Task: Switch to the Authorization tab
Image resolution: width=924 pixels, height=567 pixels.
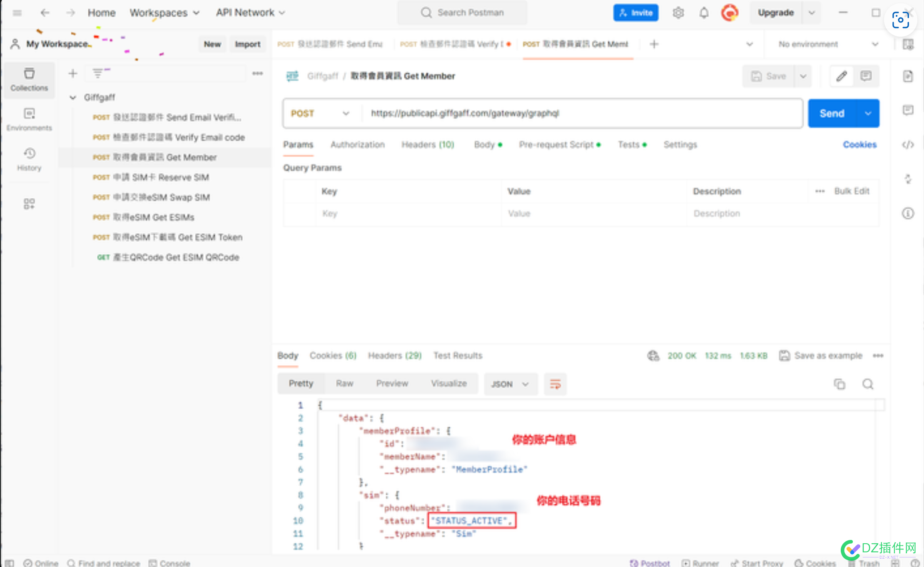Action: pyautogui.click(x=358, y=145)
